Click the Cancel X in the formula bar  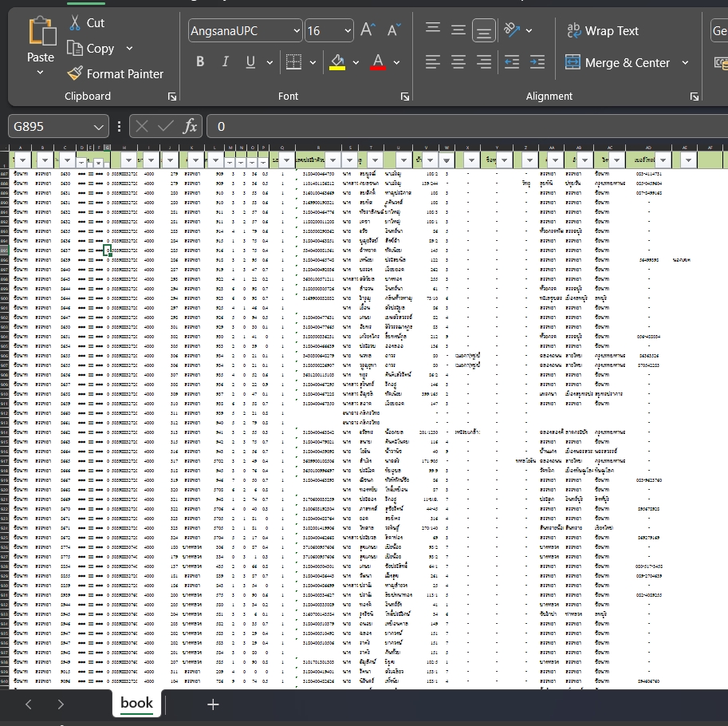tap(142, 126)
